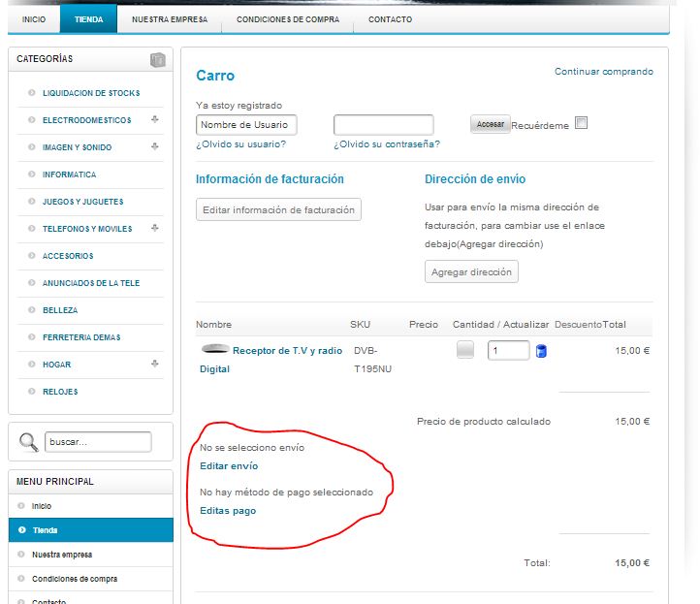Image resolution: width=700 pixels, height=604 pixels.
Task: Click the Agregar dirección button
Action: [471, 271]
